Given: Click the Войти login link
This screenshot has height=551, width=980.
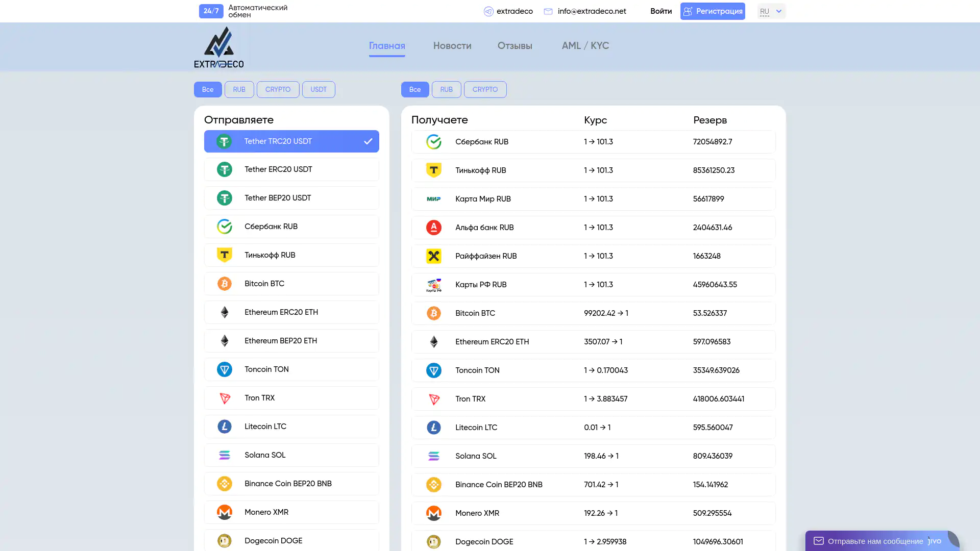Looking at the screenshot, I should point(660,11).
